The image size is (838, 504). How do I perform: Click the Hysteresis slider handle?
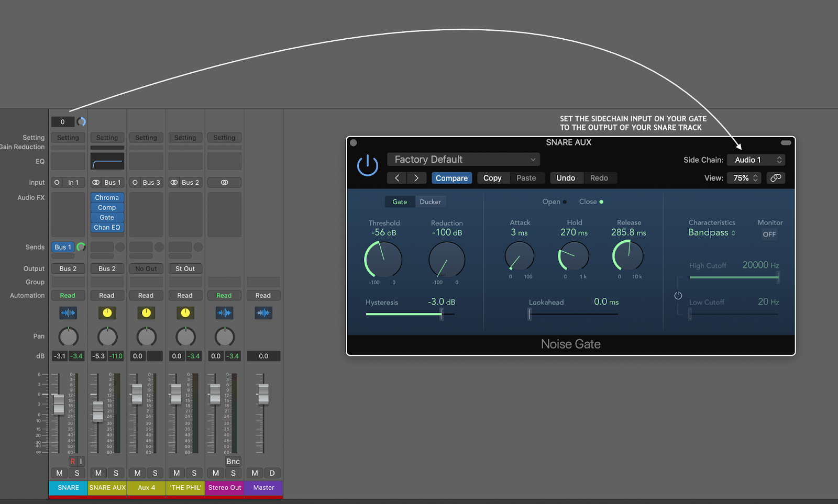[442, 314]
